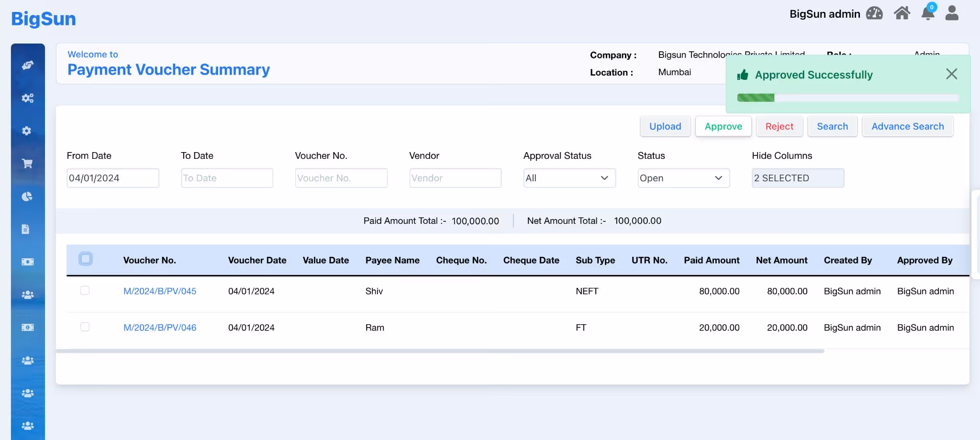Sort by the Voucher No. column header
The width and height of the screenshot is (980, 440).
pyautogui.click(x=150, y=260)
